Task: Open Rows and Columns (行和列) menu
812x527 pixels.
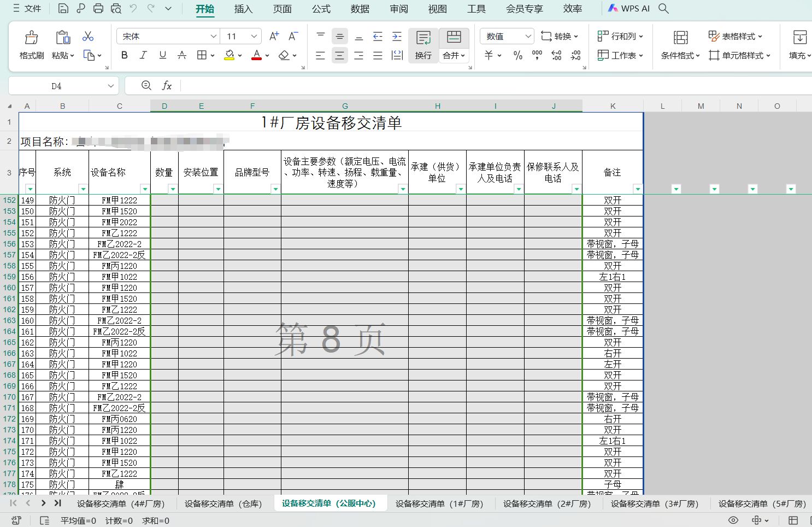Action: 620,36
